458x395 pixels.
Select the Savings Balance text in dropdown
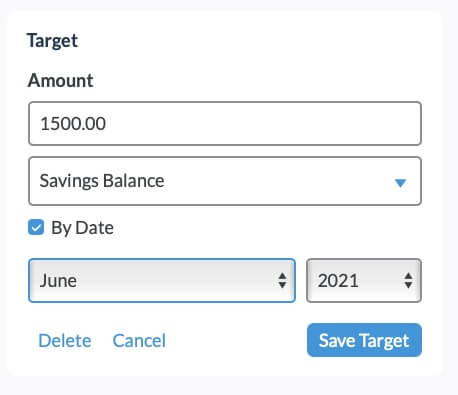tap(102, 181)
